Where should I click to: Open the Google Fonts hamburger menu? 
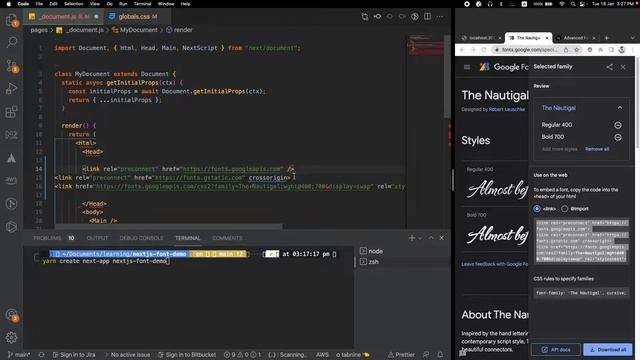pyautogui.click(x=467, y=67)
